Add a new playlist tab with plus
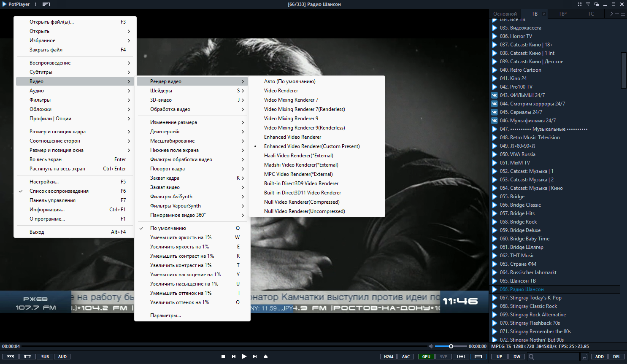This screenshot has width=627, height=364. pos(617,14)
